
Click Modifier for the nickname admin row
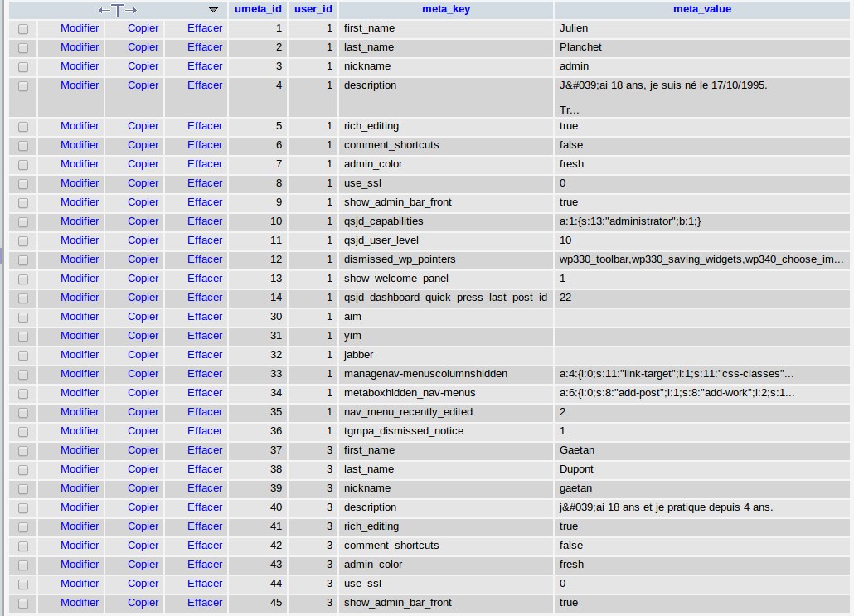tap(80, 66)
